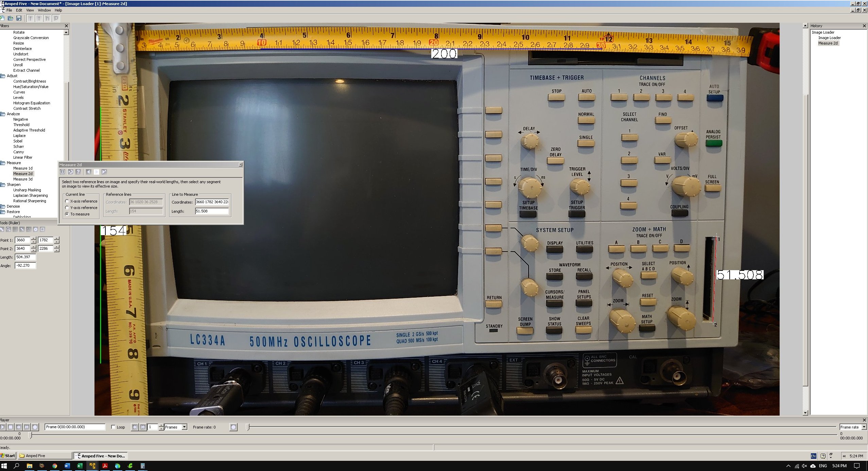Toggle the Filters panel 'f' toolbar button
This screenshot has width=868, height=471.
tap(31, 18)
